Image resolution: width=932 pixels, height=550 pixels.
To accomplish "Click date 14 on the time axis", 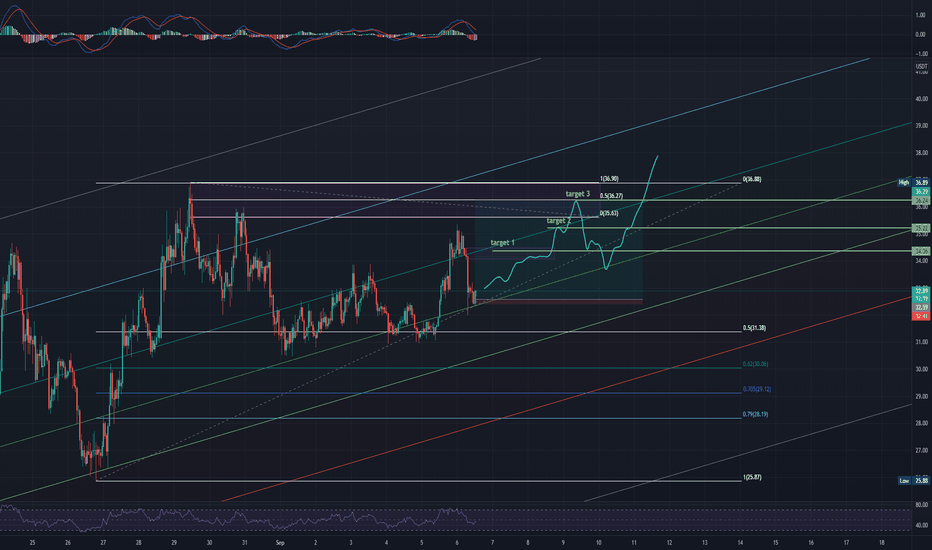I will coord(740,542).
